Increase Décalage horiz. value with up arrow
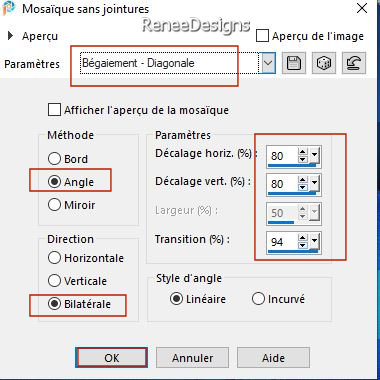 pyautogui.click(x=303, y=152)
